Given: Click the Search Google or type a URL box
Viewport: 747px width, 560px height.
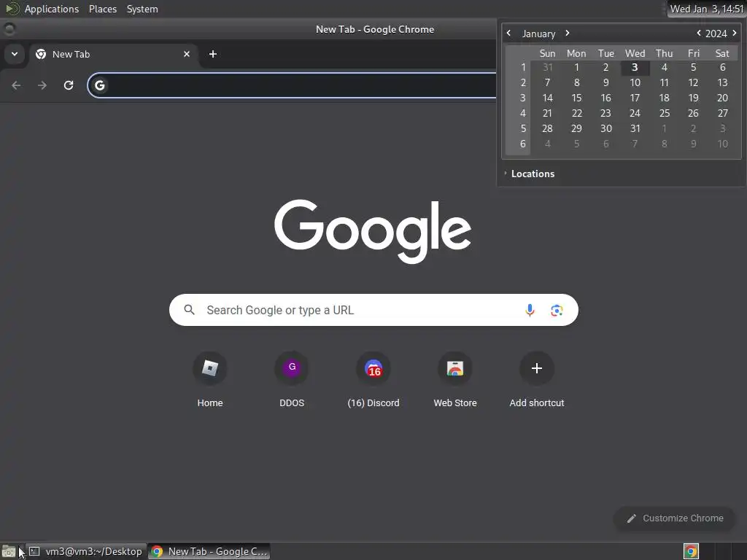Looking at the screenshot, I should pos(373,310).
